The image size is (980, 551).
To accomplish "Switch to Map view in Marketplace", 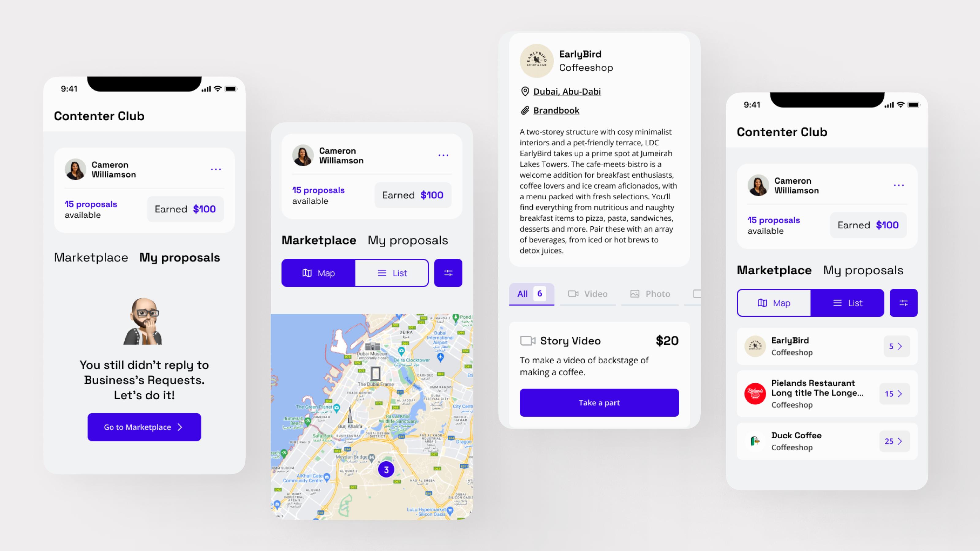I will [773, 303].
